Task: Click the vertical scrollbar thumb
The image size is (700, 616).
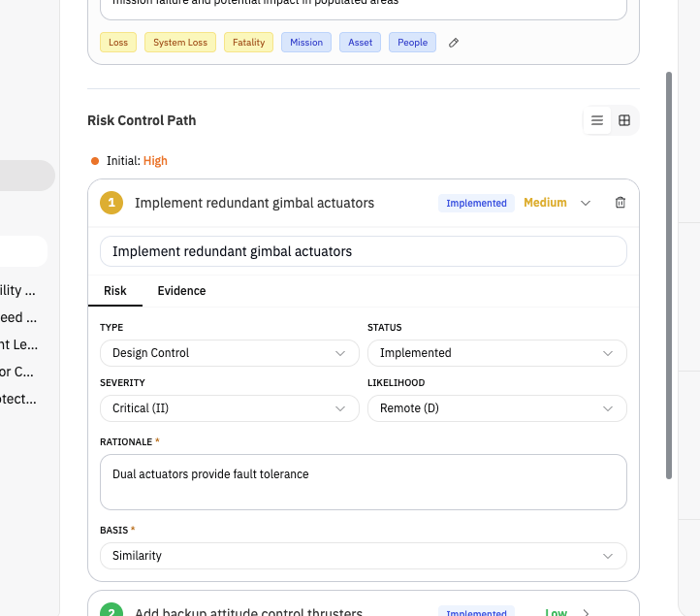Action: point(669,276)
